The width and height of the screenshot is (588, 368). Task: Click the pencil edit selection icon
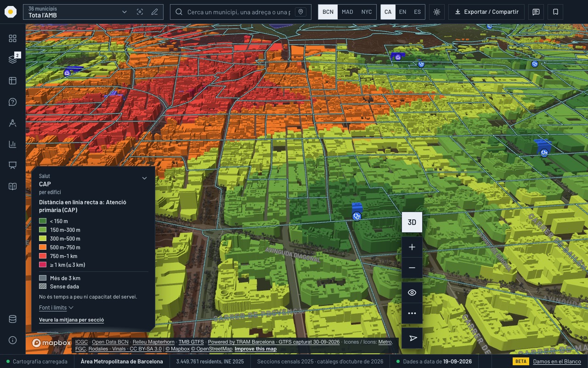tap(155, 12)
